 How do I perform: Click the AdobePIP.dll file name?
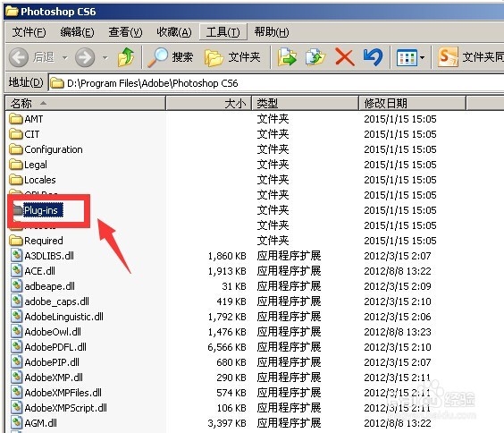pyautogui.click(x=52, y=362)
